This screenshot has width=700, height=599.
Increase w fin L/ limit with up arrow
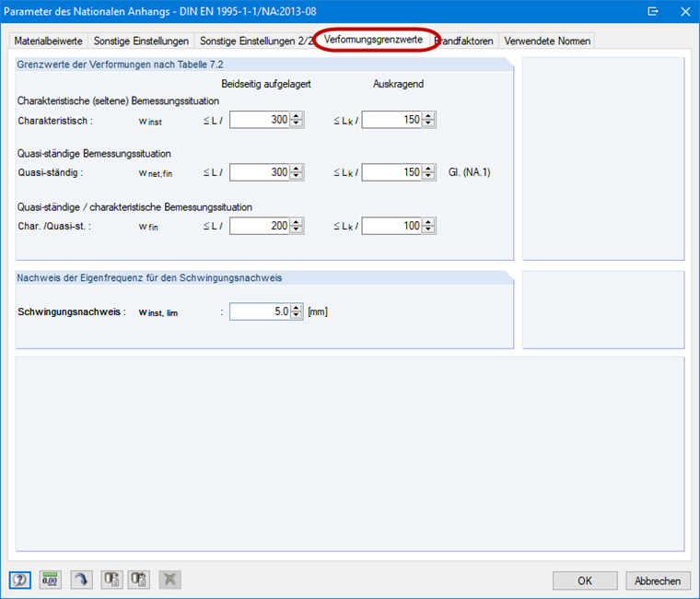pos(296,222)
